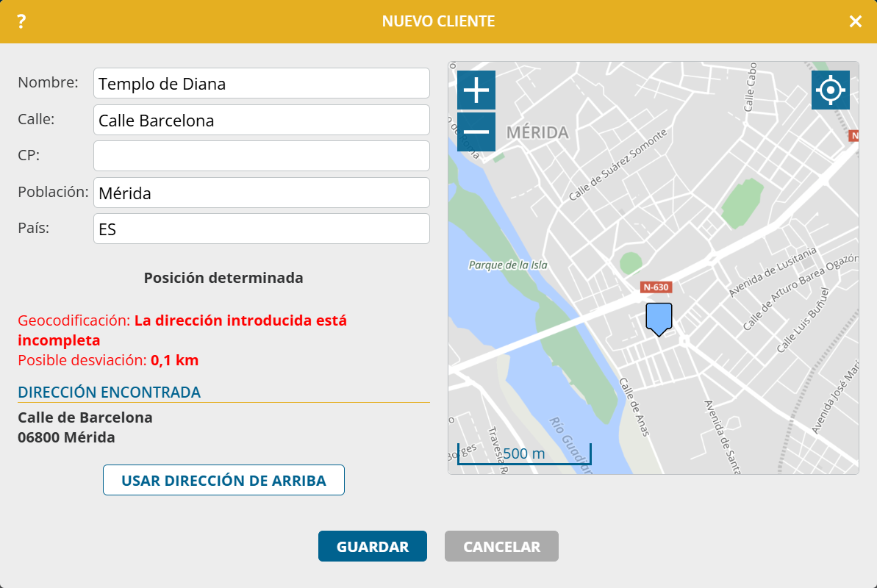877x588 pixels.
Task: Click the empty CP postal code field
Action: tap(261, 156)
